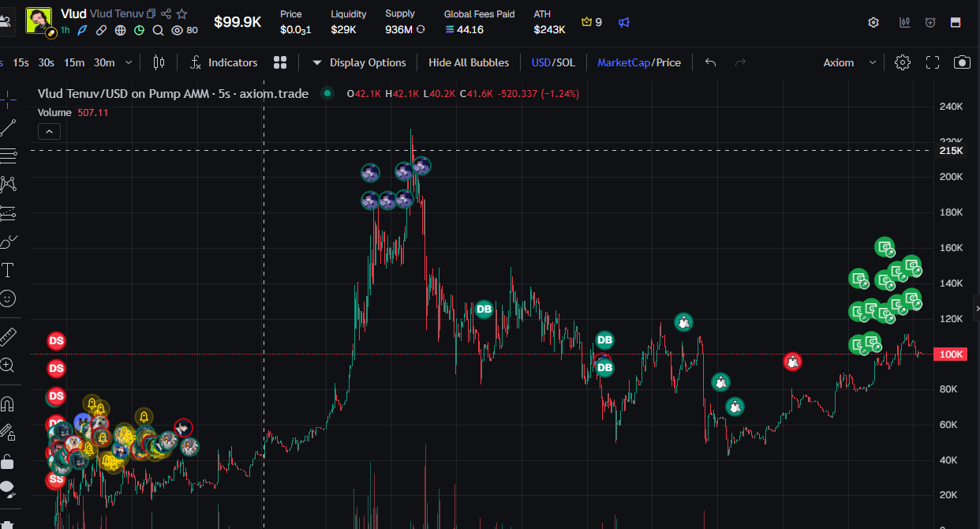The image size is (980, 529).
Task: Activate the zoom in tool
Action: (x=8, y=365)
